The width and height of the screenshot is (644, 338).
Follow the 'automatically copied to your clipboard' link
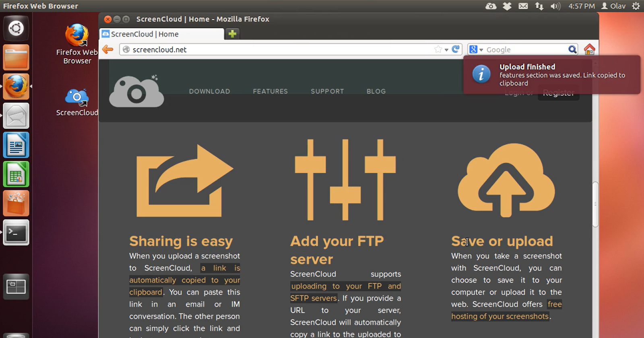click(x=184, y=280)
